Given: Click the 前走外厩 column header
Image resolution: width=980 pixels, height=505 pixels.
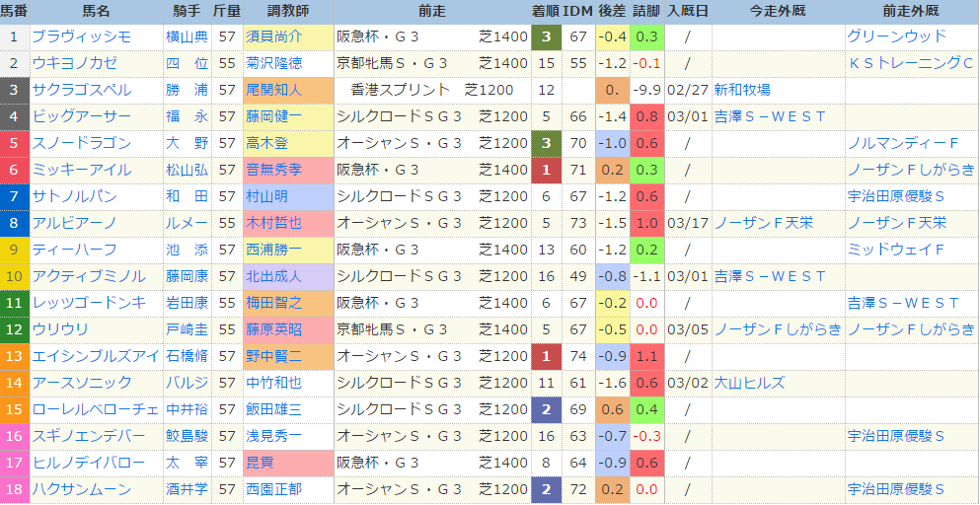Looking at the screenshot, I should 912,11.
